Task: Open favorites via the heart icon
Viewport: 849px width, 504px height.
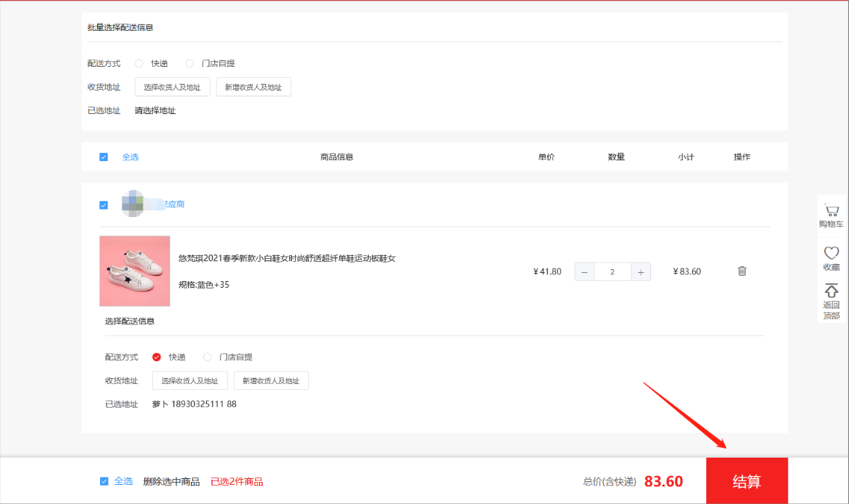Action: click(831, 253)
